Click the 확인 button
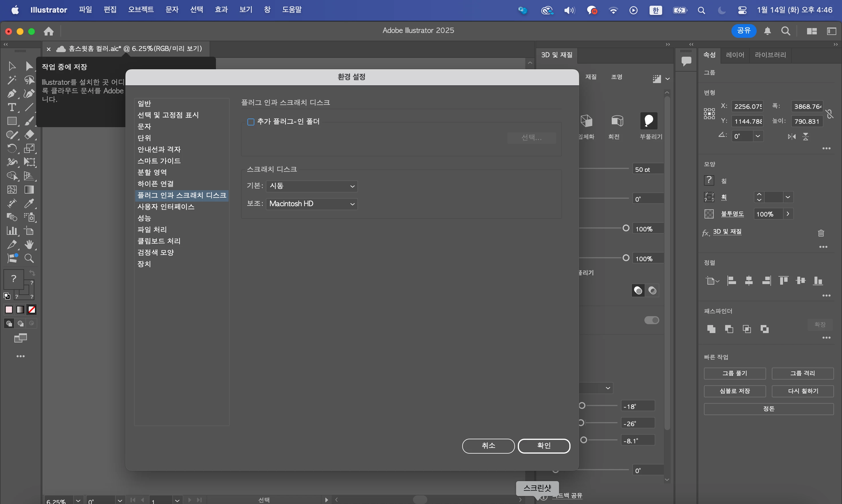The height and width of the screenshot is (504, 842). click(x=544, y=446)
